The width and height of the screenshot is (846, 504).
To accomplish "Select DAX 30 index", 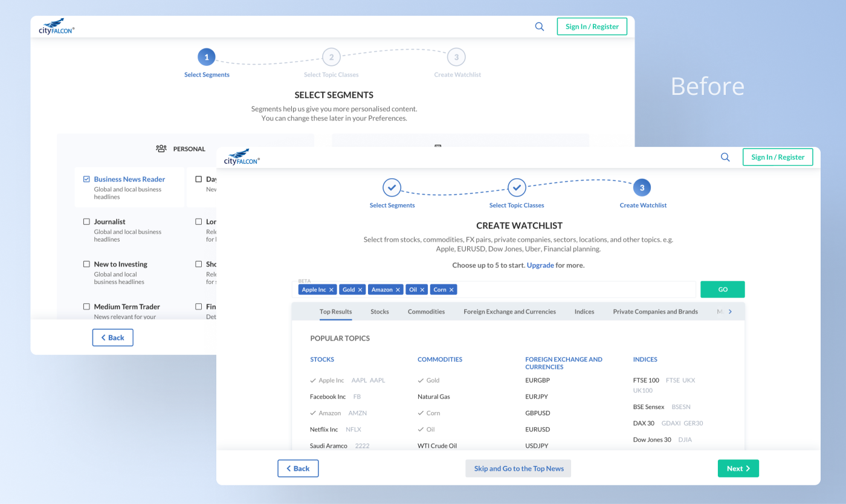I will pos(644,423).
